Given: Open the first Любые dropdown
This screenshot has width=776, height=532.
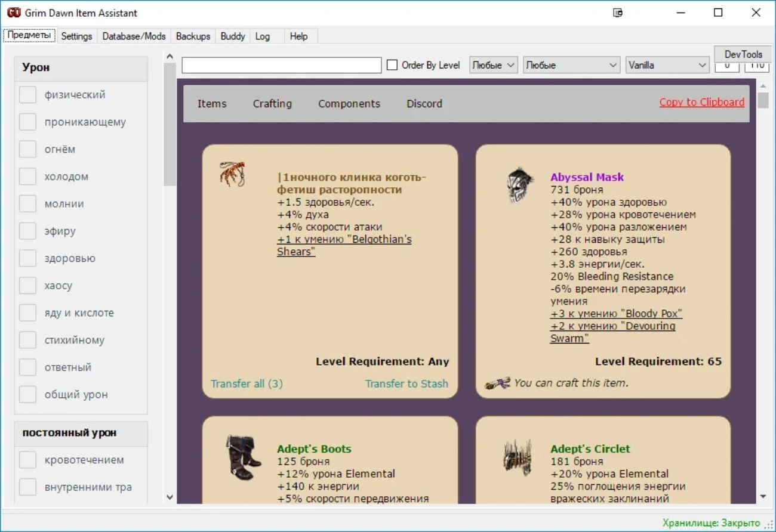Looking at the screenshot, I should tap(494, 65).
